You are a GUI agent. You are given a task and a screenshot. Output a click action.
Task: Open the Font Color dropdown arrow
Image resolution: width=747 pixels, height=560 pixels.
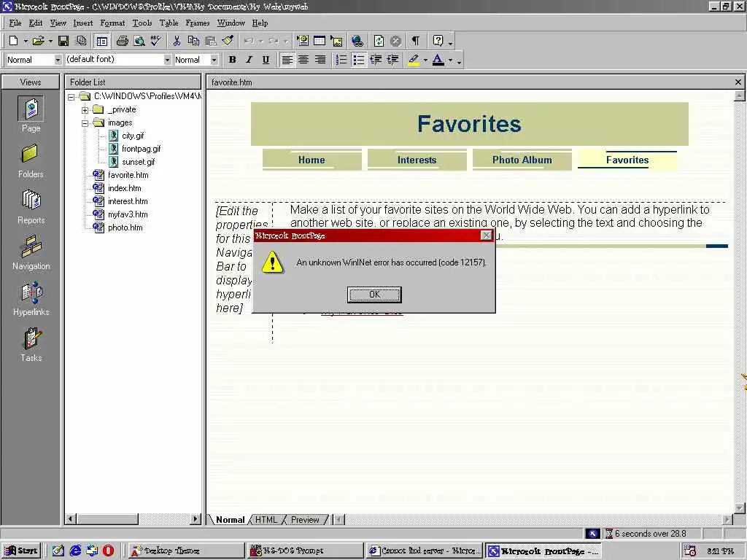click(450, 61)
